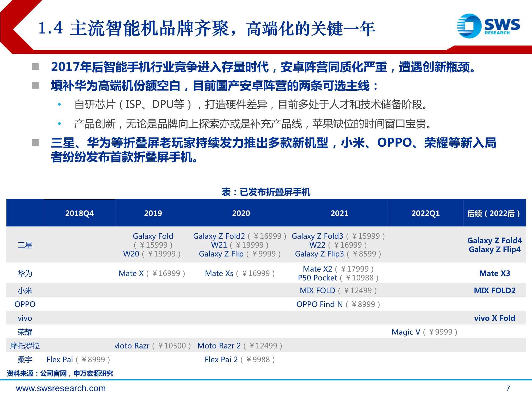Click the 2021 column header

pyautogui.click(x=339, y=213)
